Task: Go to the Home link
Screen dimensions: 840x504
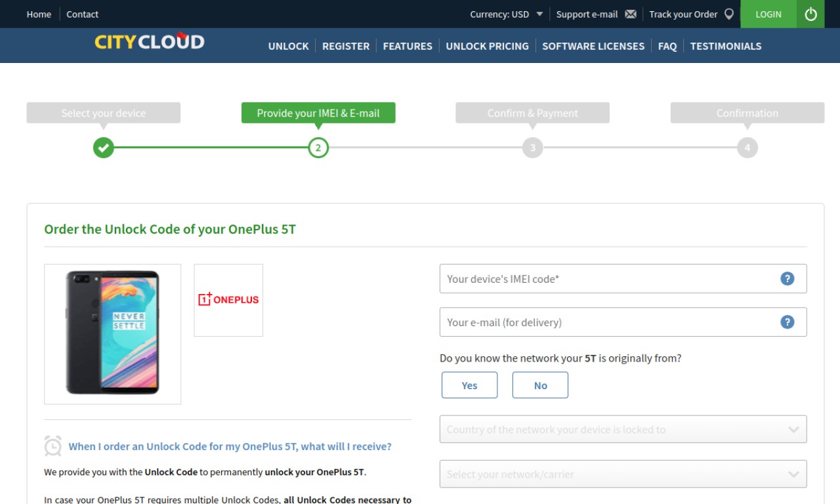Action: click(x=39, y=14)
